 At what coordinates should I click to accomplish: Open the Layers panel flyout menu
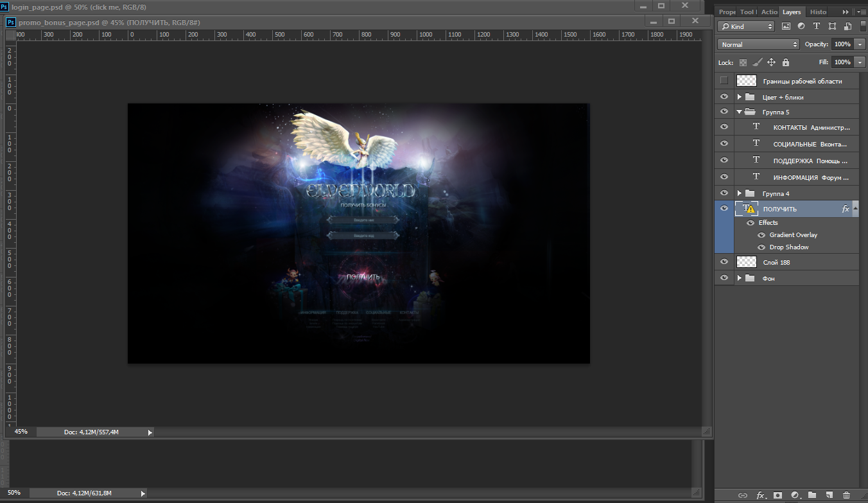pos(861,12)
